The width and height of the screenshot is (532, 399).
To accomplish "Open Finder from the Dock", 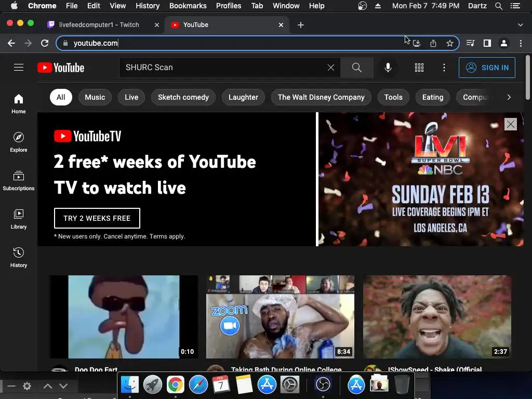I will click(x=129, y=385).
